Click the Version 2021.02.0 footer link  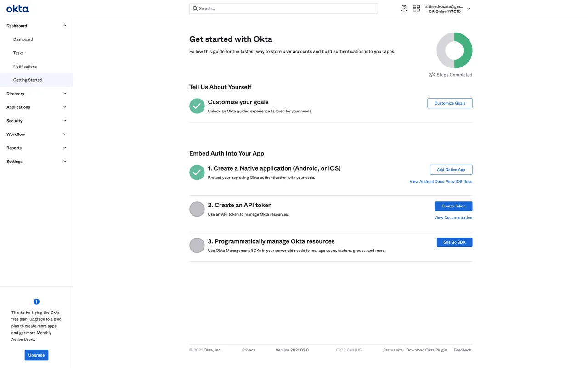point(292,350)
